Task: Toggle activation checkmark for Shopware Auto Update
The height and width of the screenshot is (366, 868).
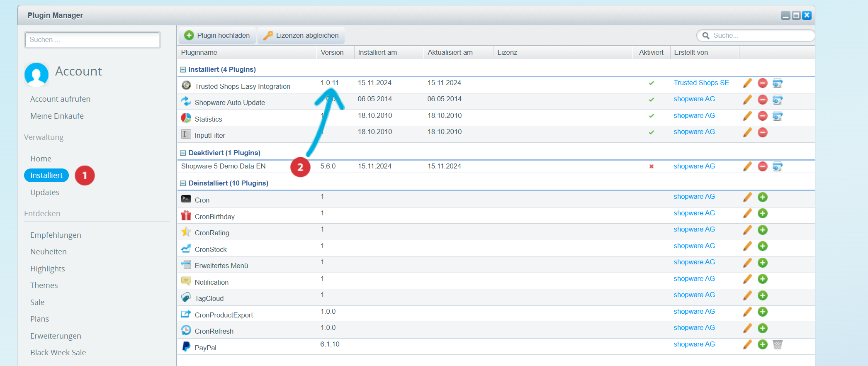Action: (x=652, y=100)
